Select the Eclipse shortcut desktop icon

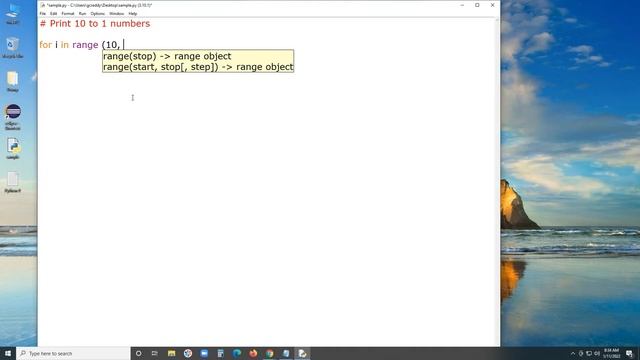click(13, 117)
